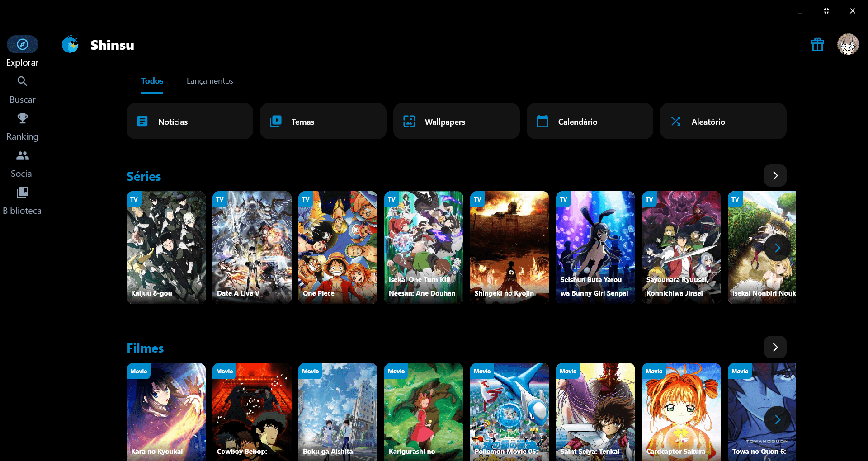Click the Temas video library icon
868x461 pixels.
click(x=276, y=121)
